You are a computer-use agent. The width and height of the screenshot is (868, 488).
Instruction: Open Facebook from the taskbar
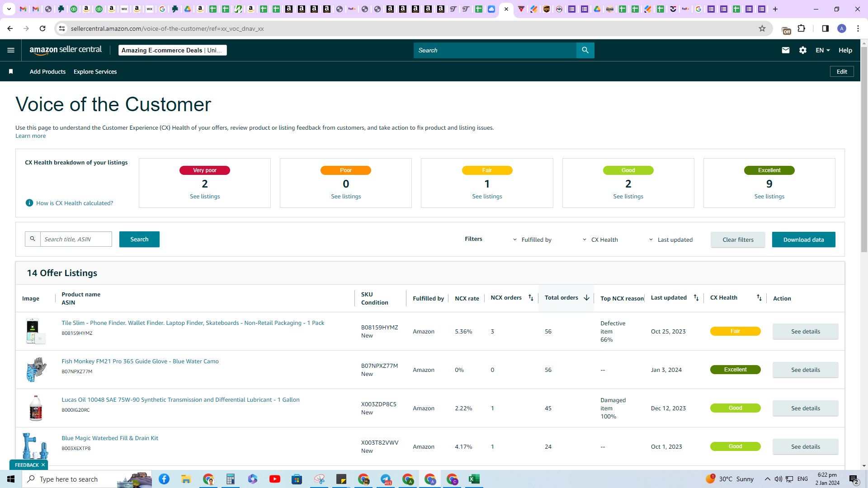tap(164, 479)
